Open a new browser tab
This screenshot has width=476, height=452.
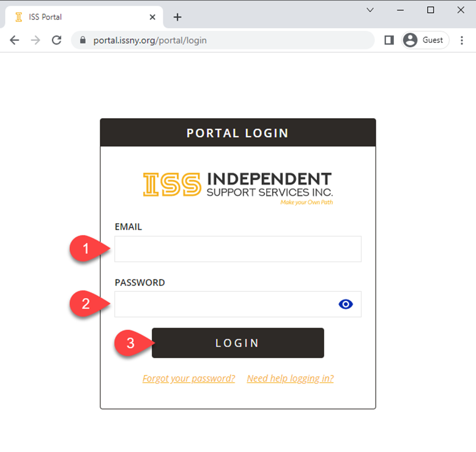click(178, 17)
